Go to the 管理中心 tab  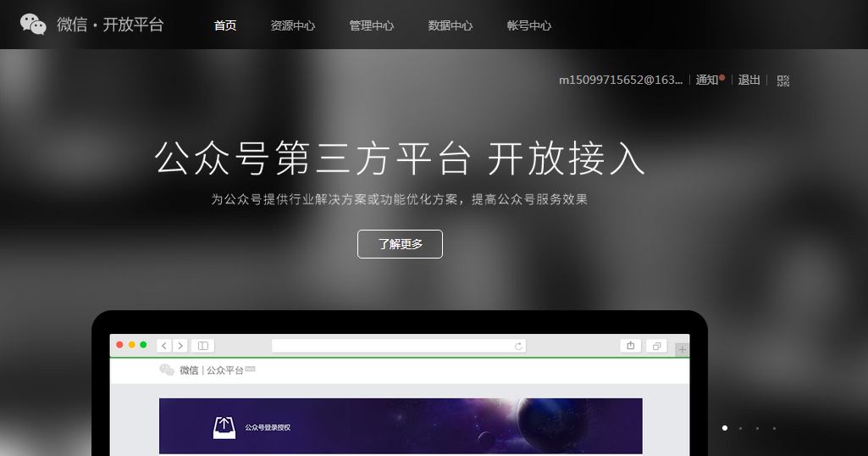(372, 25)
